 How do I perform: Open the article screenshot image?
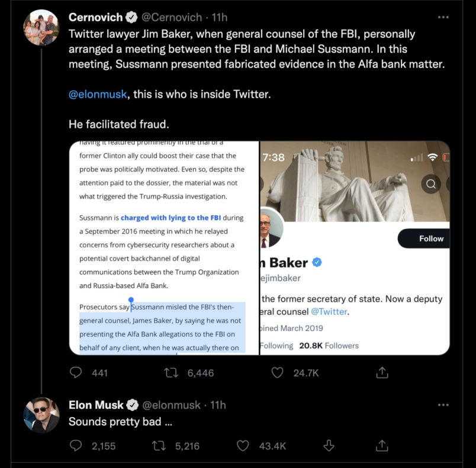pos(164,248)
